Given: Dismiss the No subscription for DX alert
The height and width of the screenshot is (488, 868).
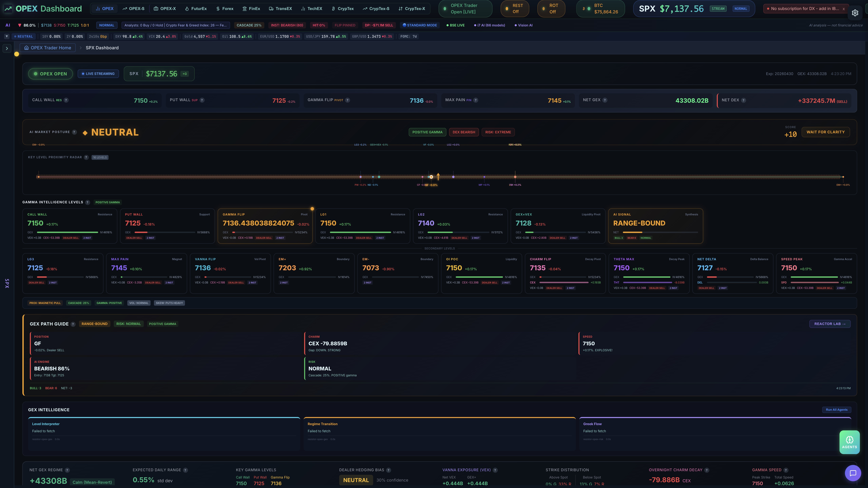Looking at the screenshot, I should (x=844, y=9).
